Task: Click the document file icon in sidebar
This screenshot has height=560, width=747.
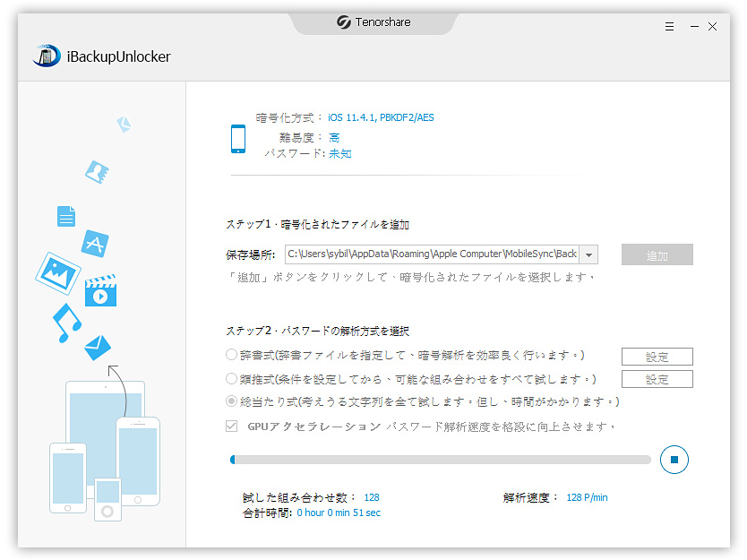Action: pyautogui.click(x=66, y=216)
